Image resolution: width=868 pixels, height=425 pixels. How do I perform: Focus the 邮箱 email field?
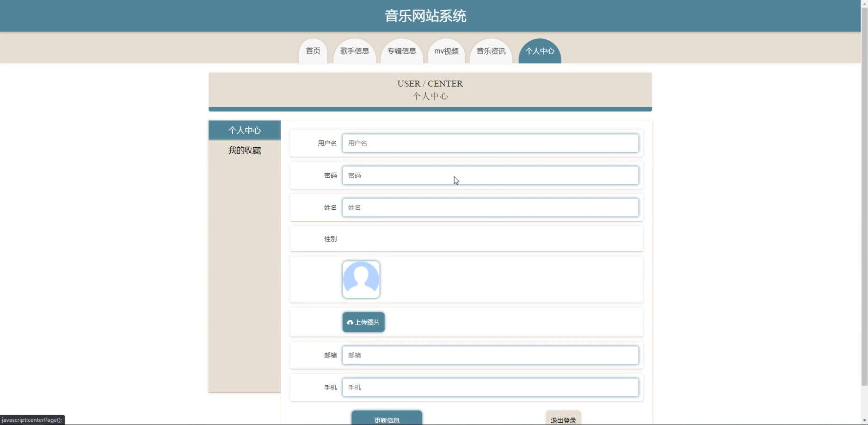[490, 355]
